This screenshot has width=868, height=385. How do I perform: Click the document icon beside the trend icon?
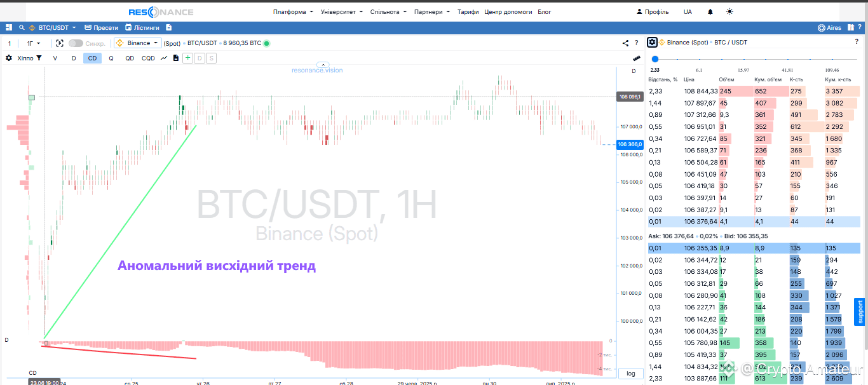[x=176, y=58]
